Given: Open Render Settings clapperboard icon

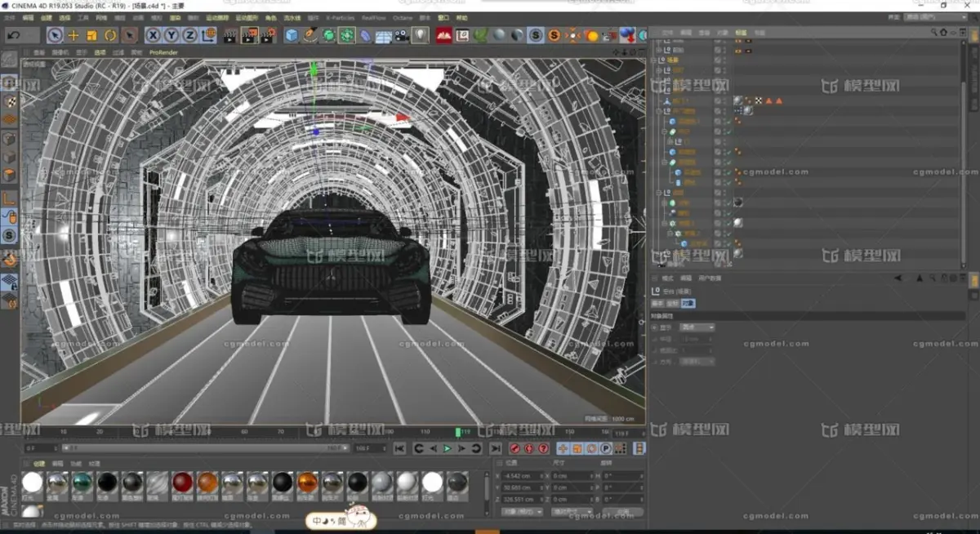Looking at the screenshot, I should tap(268, 35).
